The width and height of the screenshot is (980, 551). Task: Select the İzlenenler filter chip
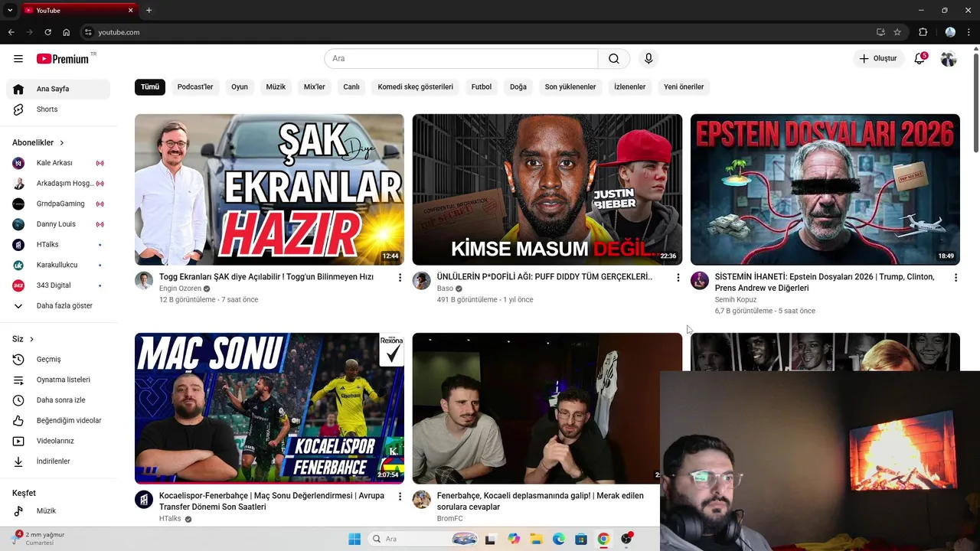(x=630, y=86)
